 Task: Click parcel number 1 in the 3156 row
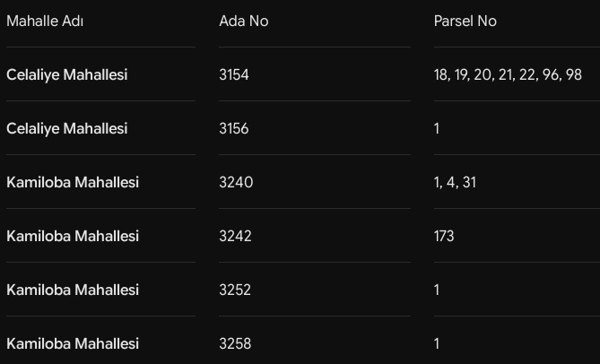[x=437, y=128]
